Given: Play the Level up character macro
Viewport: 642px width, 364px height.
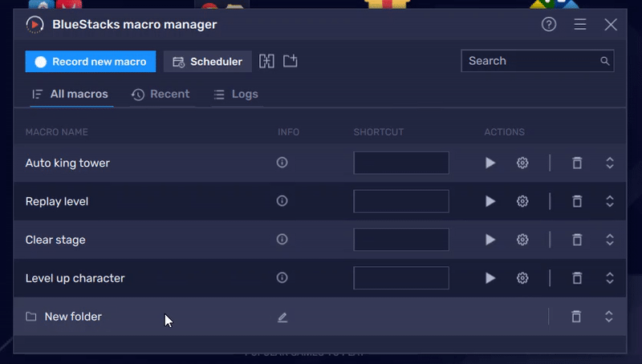Looking at the screenshot, I should pyautogui.click(x=490, y=278).
